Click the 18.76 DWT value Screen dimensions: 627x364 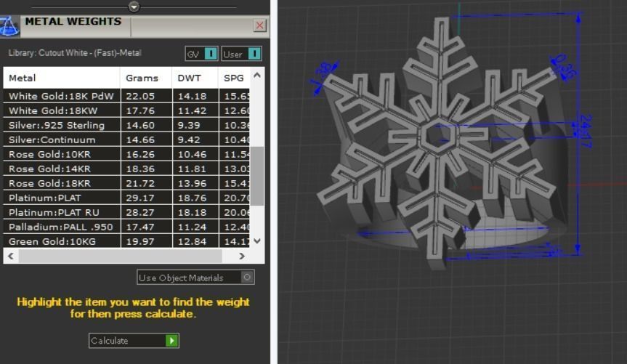pos(193,198)
